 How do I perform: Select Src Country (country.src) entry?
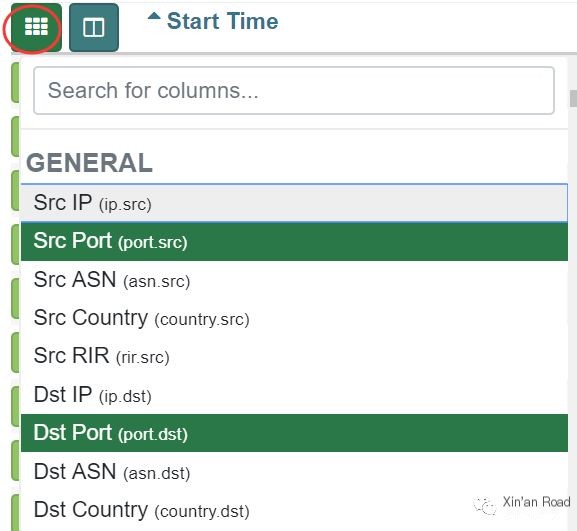[x=294, y=318]
